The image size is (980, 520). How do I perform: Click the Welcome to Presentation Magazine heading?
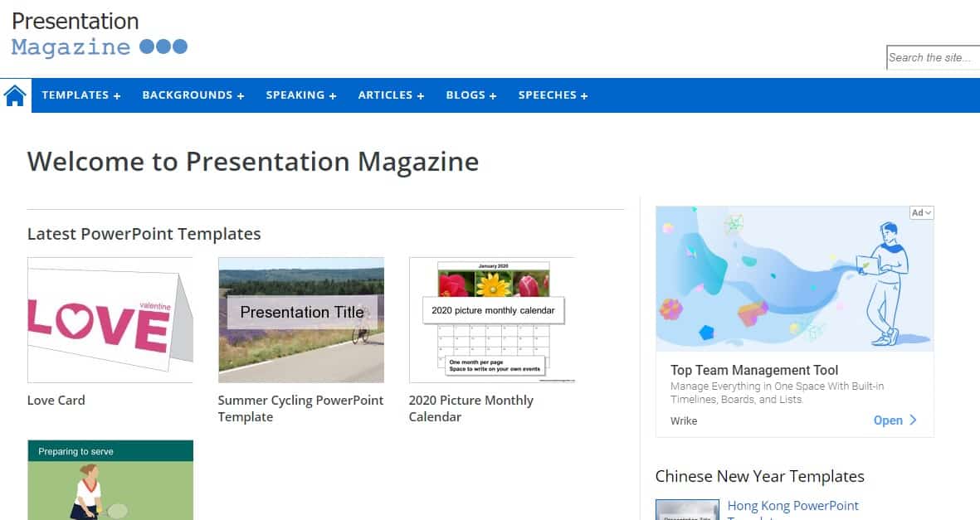tap(253, 161)
